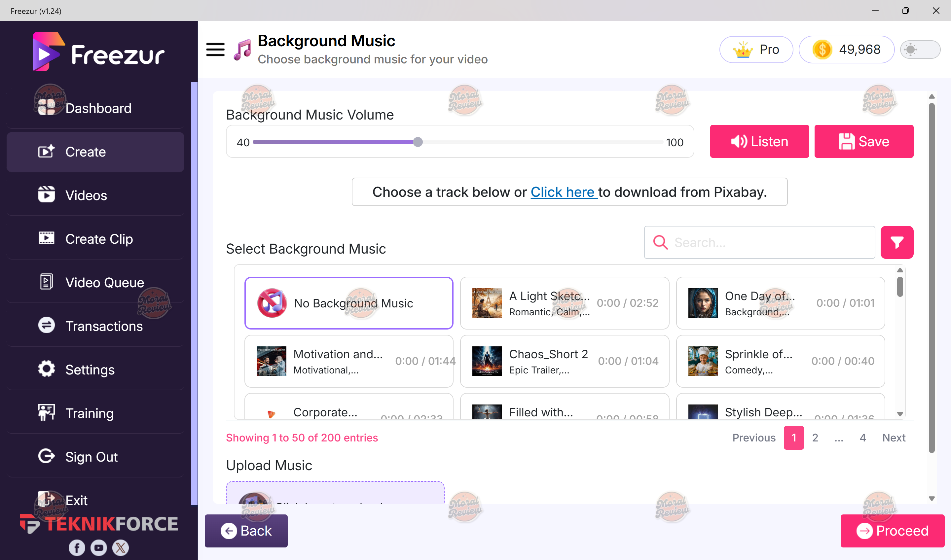This screenshot has height=560, width=951.
Task: Open the YouTube social icon
Action: (x=98, y=547)
